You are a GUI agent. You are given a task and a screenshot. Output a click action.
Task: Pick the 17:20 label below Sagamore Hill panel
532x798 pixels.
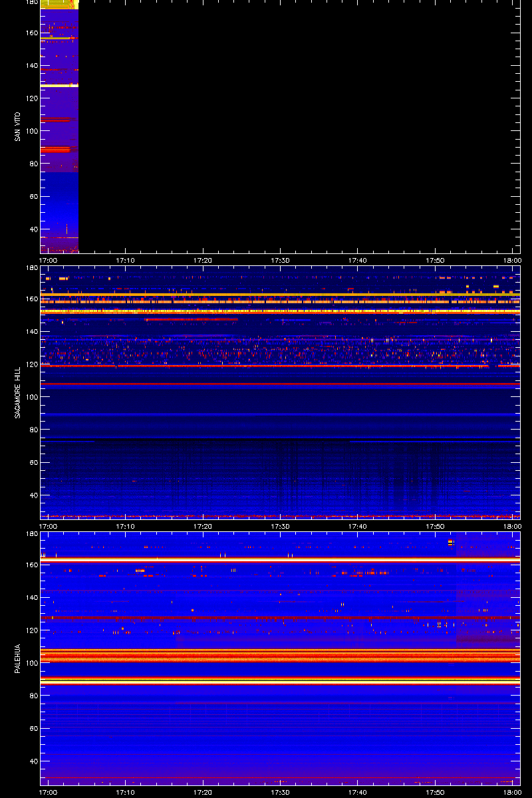[x=203, y=527]
